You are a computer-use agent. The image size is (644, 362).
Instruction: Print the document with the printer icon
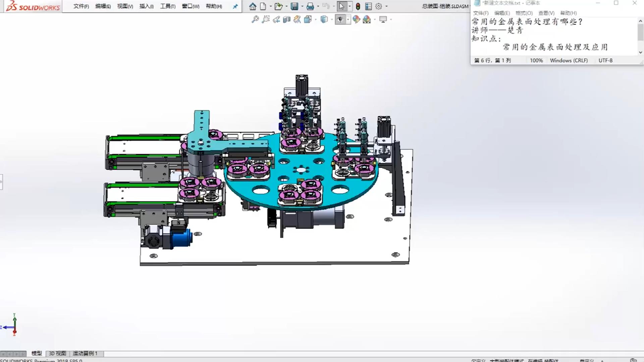click(310, 6)
